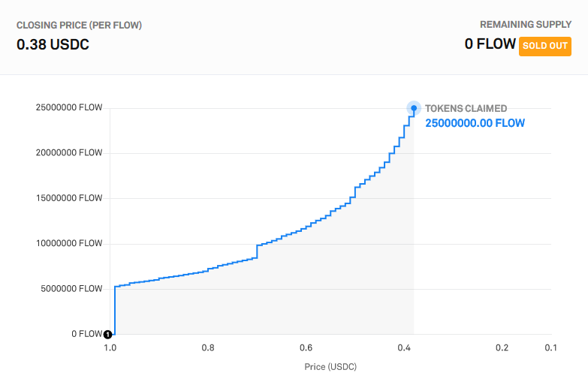Click the REMAINING SUPPLY heading
588x373 pixels.
click(x=525, y=25)
